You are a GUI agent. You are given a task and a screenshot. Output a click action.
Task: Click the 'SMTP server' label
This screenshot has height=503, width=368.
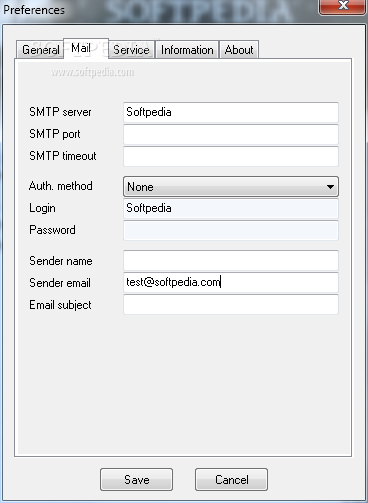coord(60,112)
